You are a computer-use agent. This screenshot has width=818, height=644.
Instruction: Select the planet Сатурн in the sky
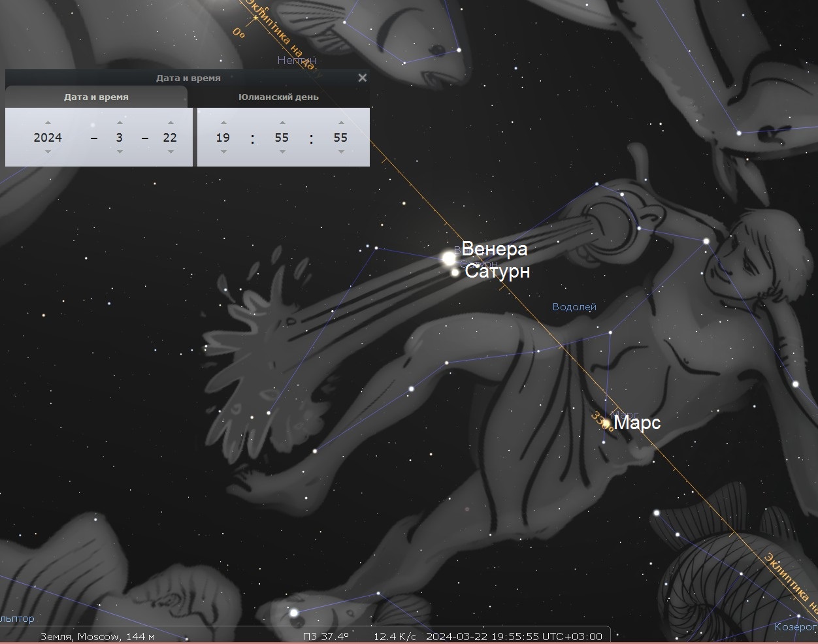click(x=455, y=272)
